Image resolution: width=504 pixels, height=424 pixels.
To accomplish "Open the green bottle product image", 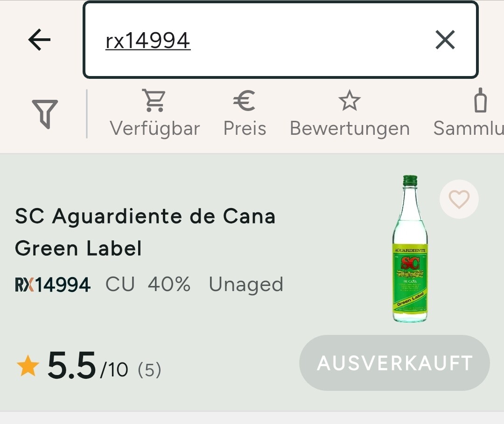I will tap(410, 249).
